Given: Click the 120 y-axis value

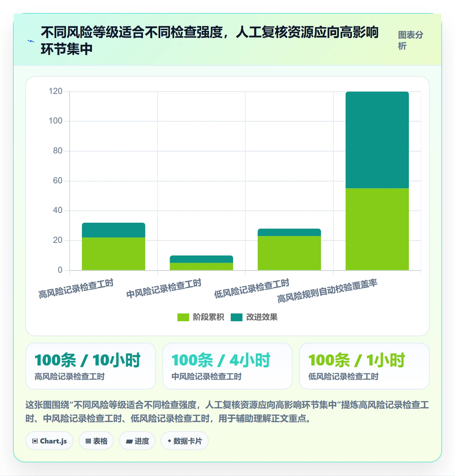Looking at the screenshot, I should click(56, 91).
